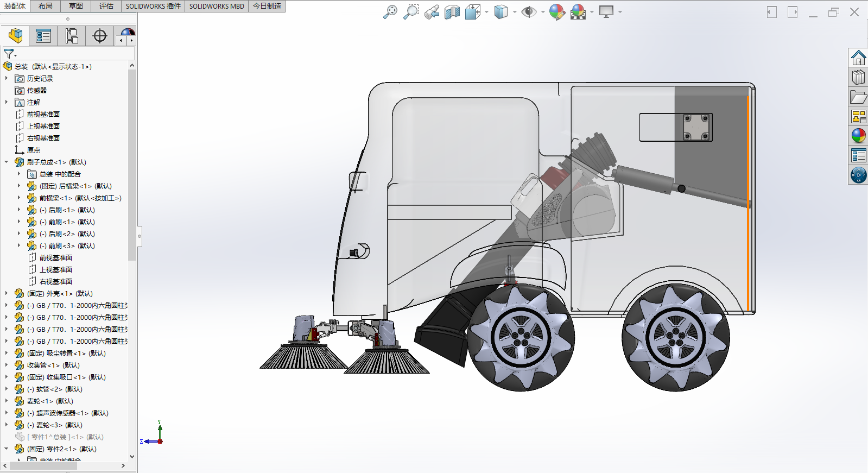The height and width of the screenshot is (473, 868).
Task: Open the SOLIDWORKS Forum icon in task pane
Action: (858, 175)
